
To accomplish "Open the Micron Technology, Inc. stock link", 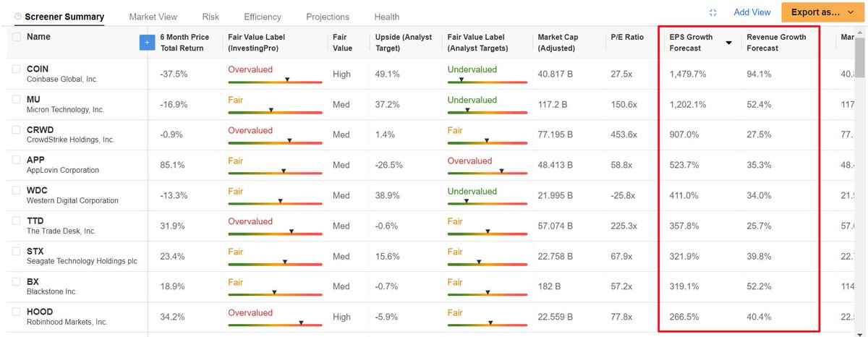I will (65, 110).
